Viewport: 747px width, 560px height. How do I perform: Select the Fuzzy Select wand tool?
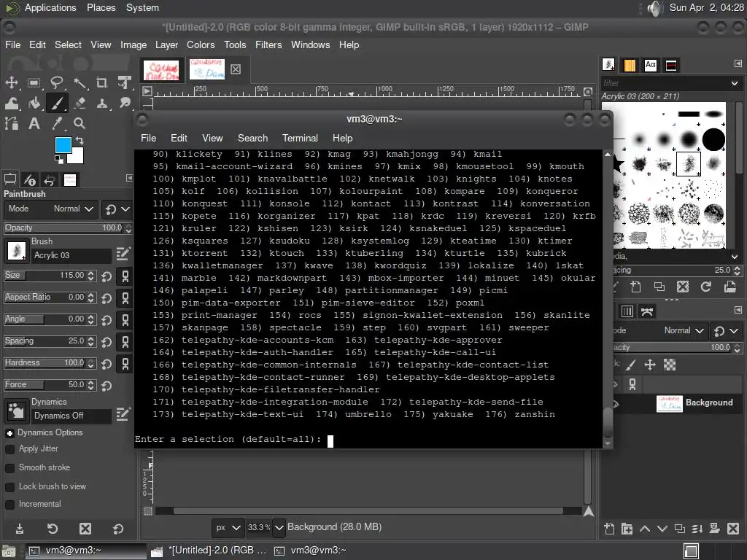[80, 82]
